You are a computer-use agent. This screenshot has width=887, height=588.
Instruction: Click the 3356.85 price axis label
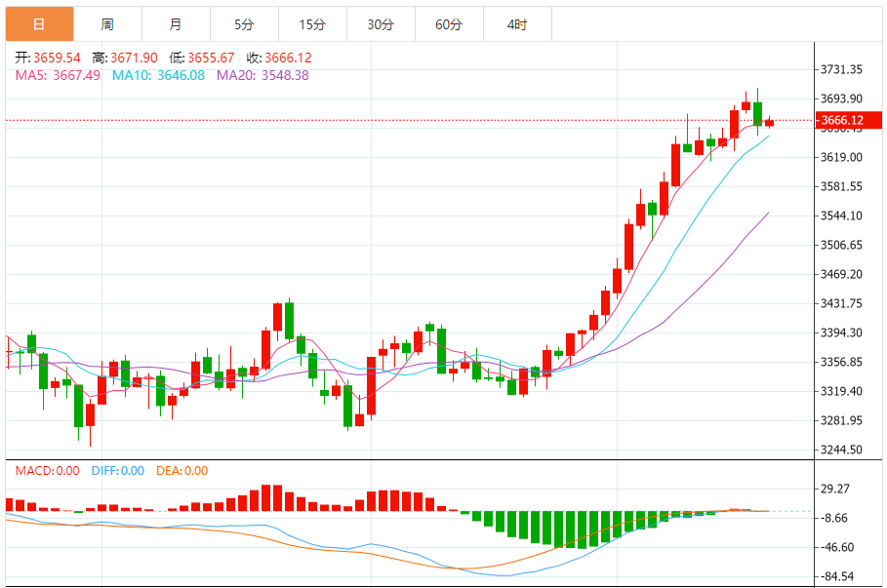click(842, 362)
